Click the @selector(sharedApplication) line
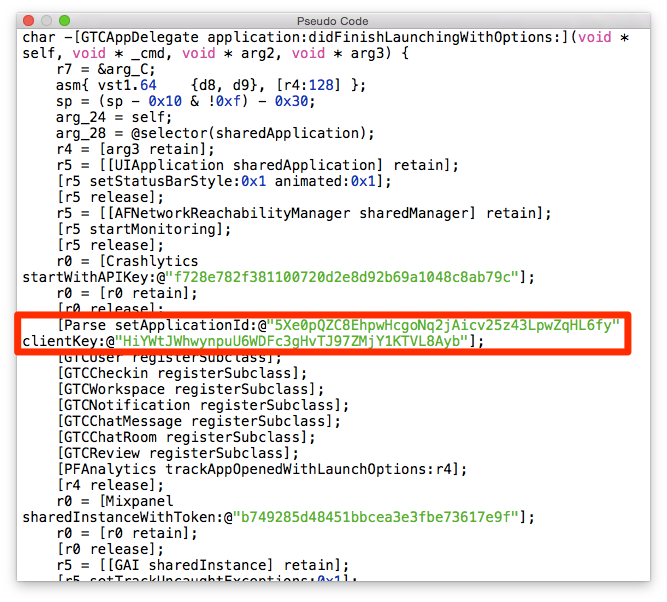The height and width of the screenshot is (602, 667). [215, 133]
